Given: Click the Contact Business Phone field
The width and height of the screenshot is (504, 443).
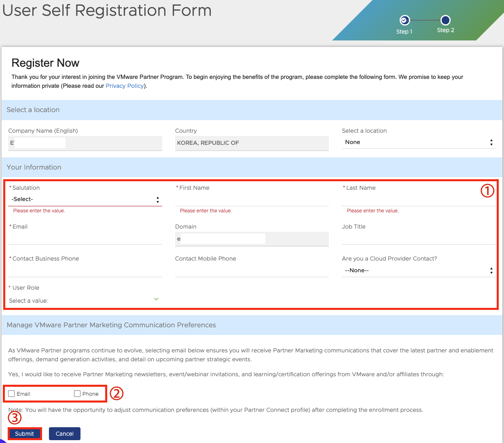Looking at the screenshot, I should coord(85,270).
